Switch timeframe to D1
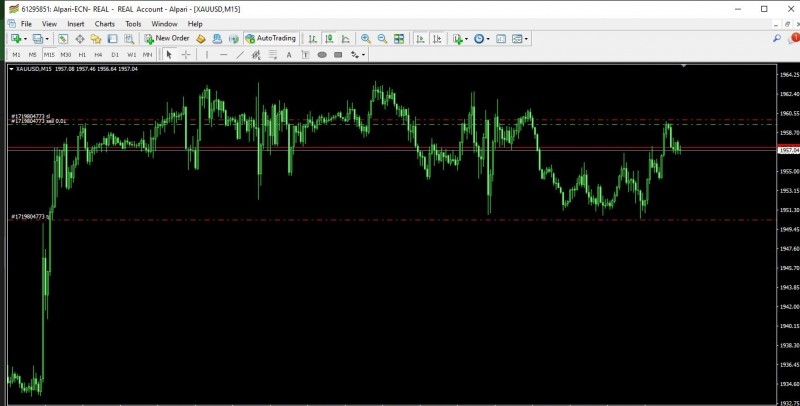 tap(115, 55)
